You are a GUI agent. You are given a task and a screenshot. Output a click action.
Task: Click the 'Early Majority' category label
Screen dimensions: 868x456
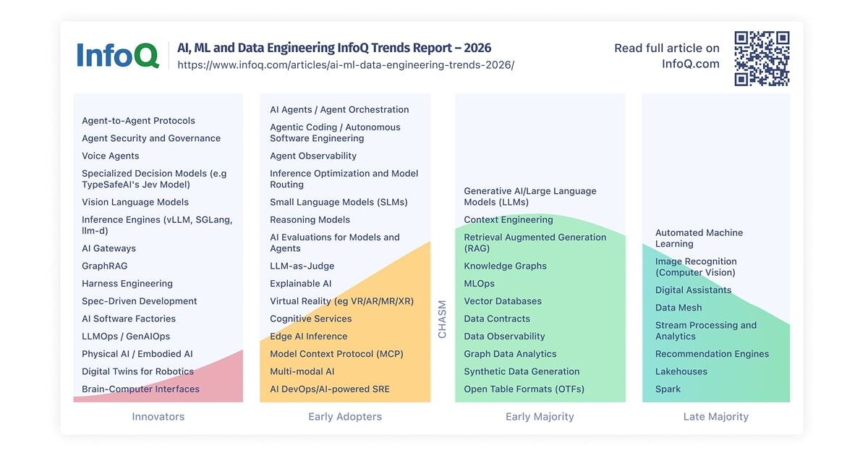click(x=540, y=417)
